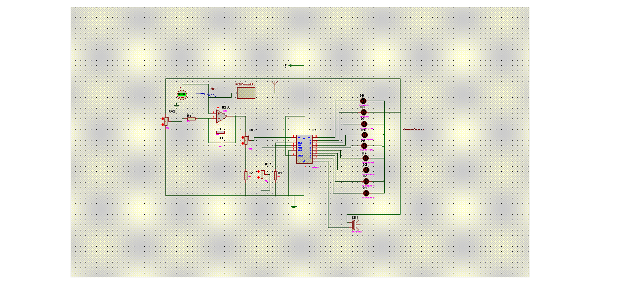Select LED D5
The height and width of the screenshot is (304, 644).
pos(364,146)
